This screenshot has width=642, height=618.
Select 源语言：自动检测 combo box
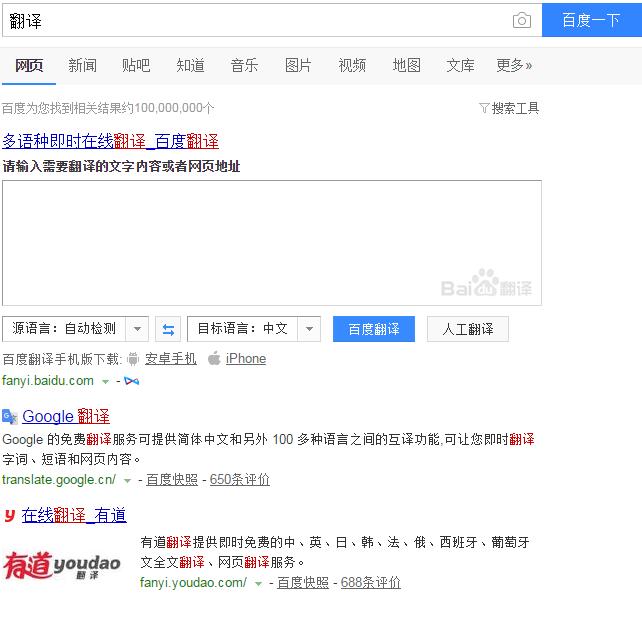[75, 329]
